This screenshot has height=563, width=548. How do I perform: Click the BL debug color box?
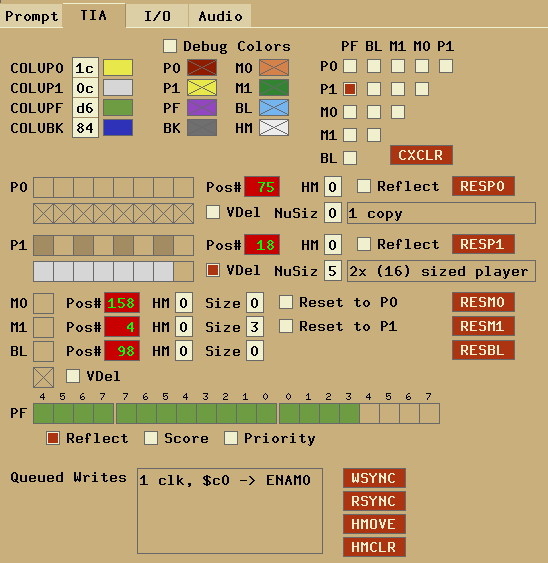274,108
